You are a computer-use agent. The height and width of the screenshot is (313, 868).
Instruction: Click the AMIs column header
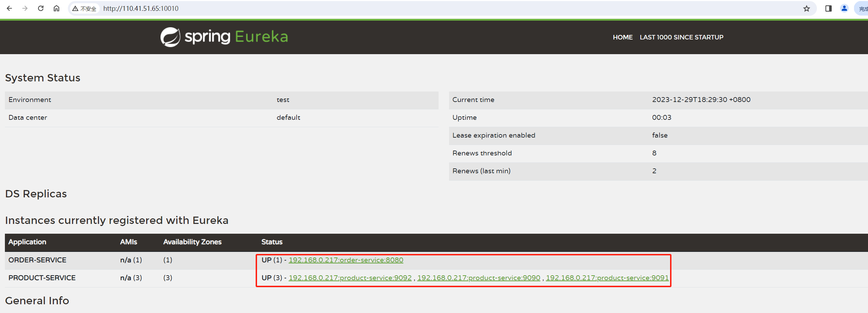tap(128, 242)
